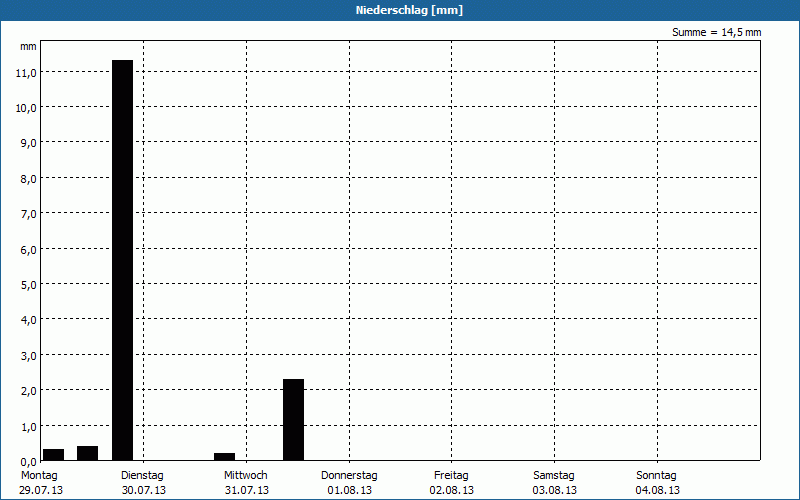Click the date 01.08.13

tap(349, 490)
